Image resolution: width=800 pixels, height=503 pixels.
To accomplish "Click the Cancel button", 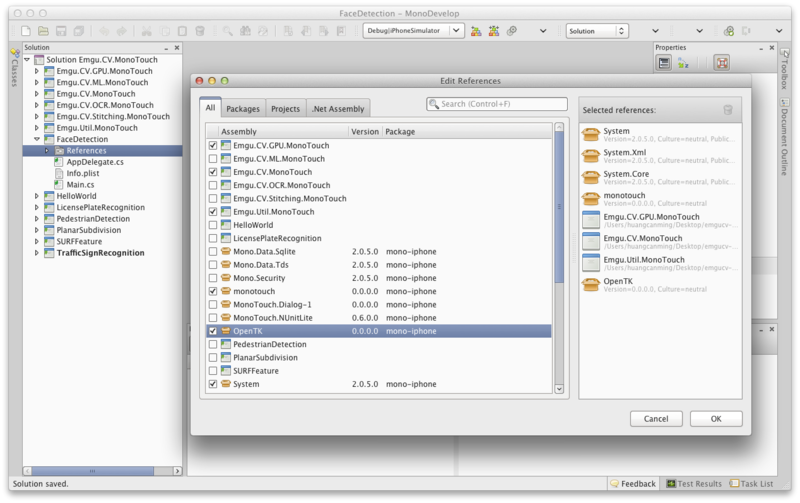I will click(656, 419).
